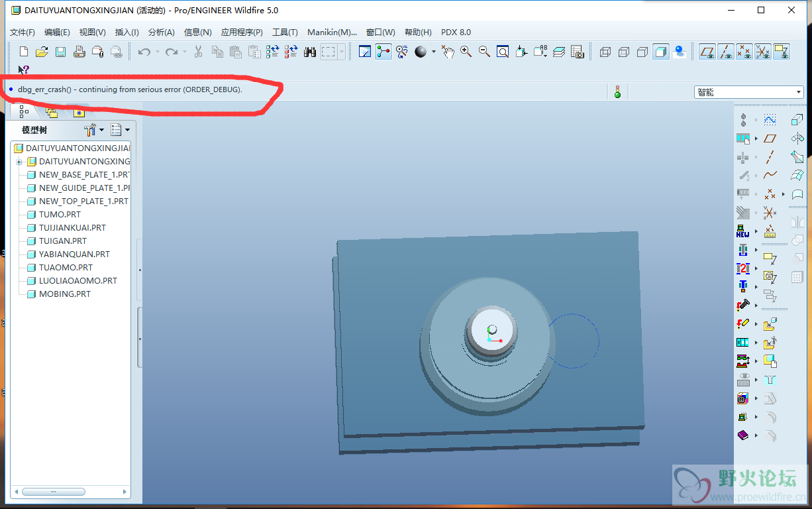Open the Undo history dropdown arrow

[x=158, y=52]
